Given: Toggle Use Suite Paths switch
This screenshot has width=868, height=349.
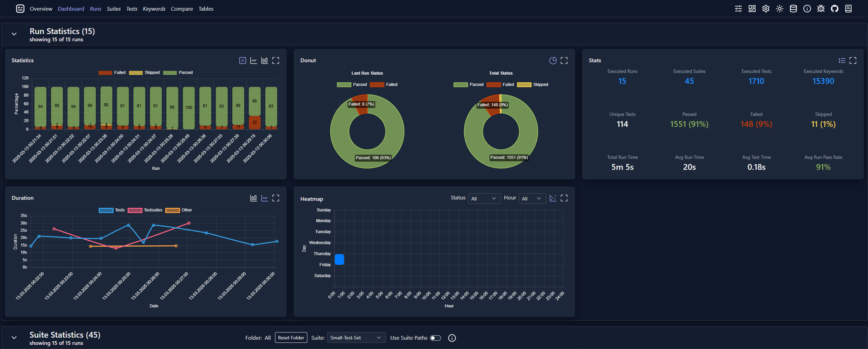Looking at the screenshot, I should pos(435,338).
